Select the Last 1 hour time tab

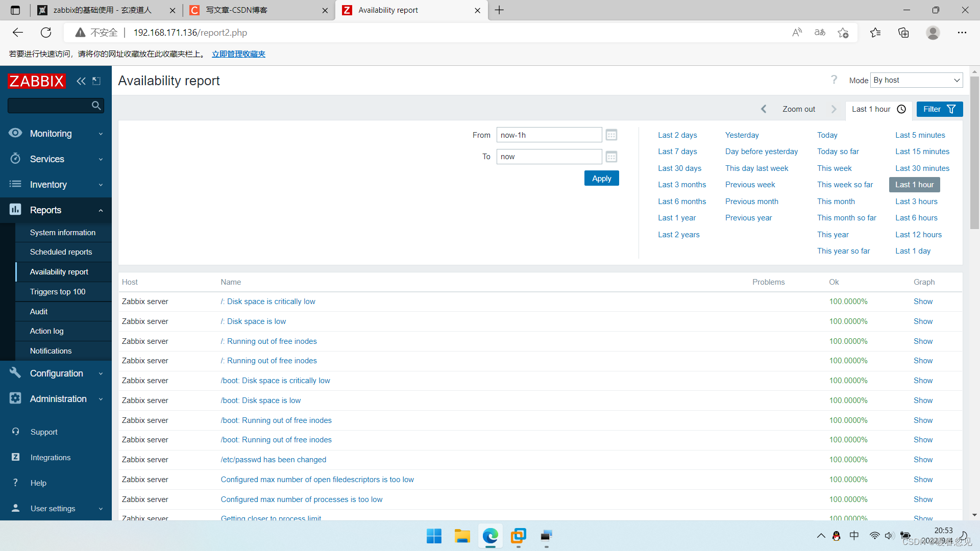(878, 109)
